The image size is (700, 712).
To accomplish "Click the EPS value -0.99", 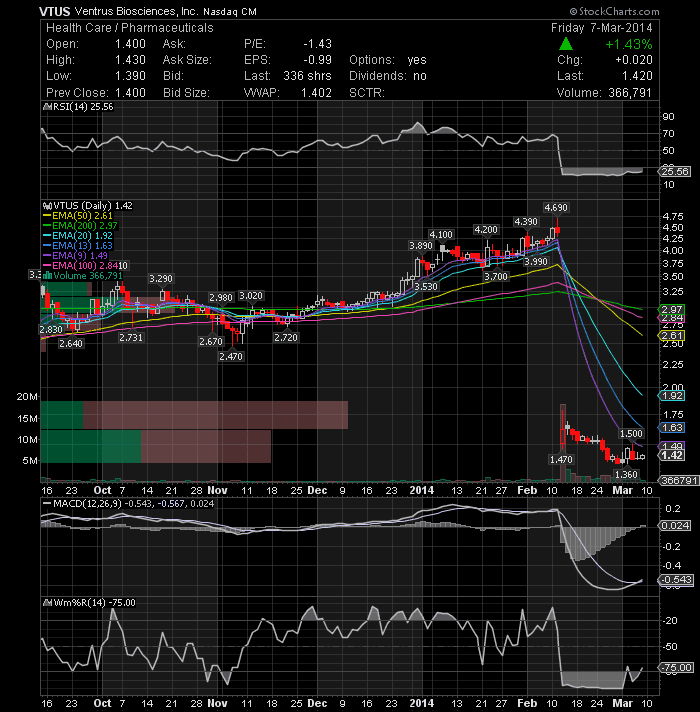I will pyautogui.click(x=317, y=60).
